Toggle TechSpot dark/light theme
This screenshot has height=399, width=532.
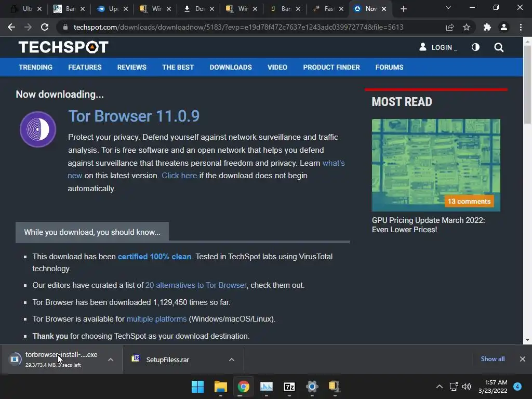tap(475, 47)
